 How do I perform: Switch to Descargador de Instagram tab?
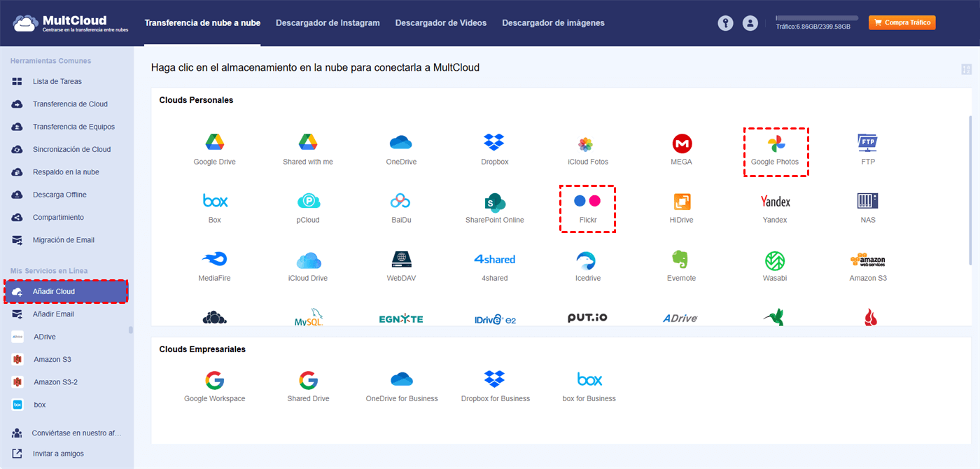pos(328,23)
